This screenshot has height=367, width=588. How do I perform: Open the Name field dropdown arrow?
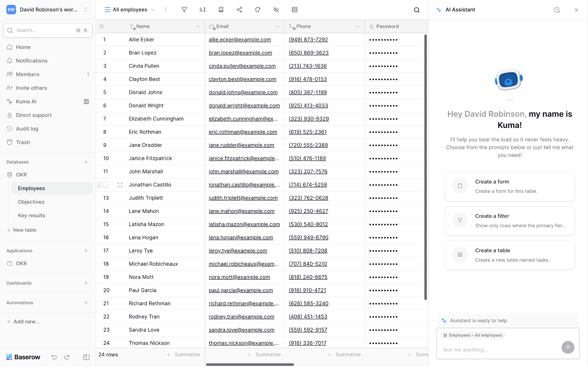(x=198, y=26)
